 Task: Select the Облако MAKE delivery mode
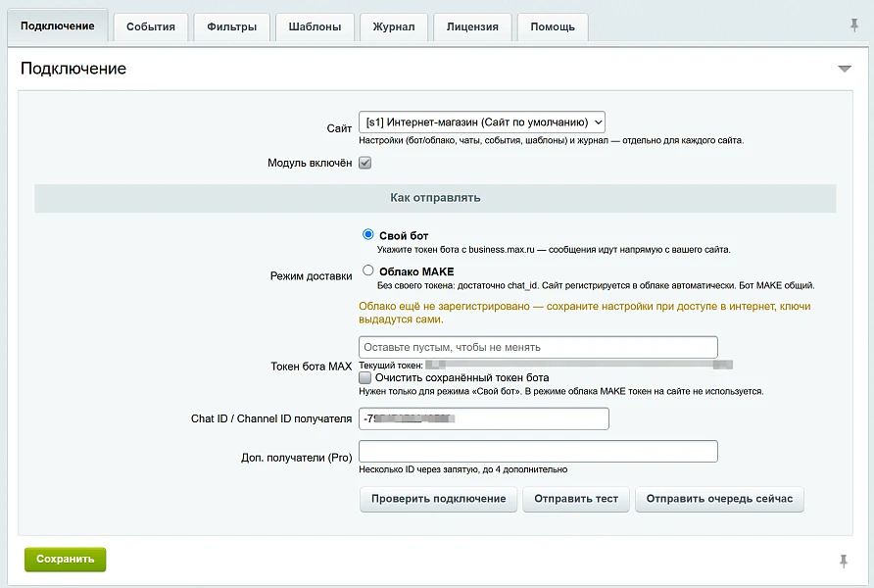[x=367, y=270]
